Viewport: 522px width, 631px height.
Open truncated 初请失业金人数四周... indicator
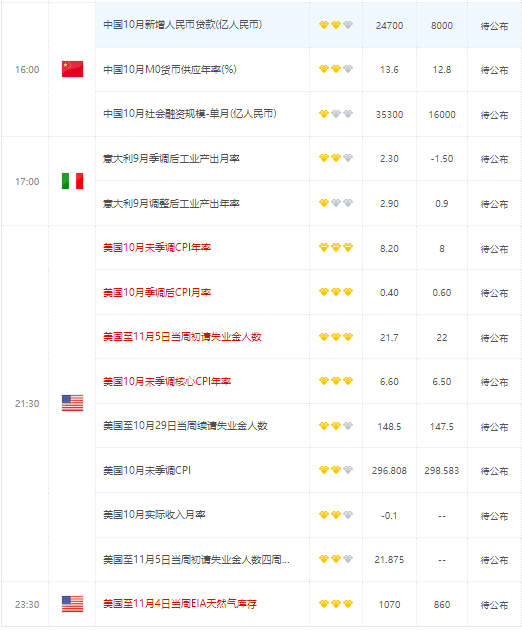pos(196,559)
